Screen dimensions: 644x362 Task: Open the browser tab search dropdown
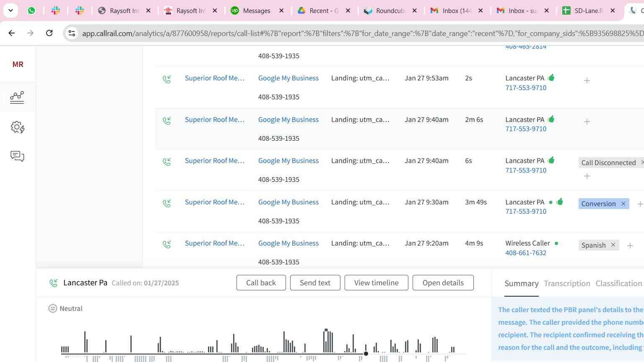(10, 10)
